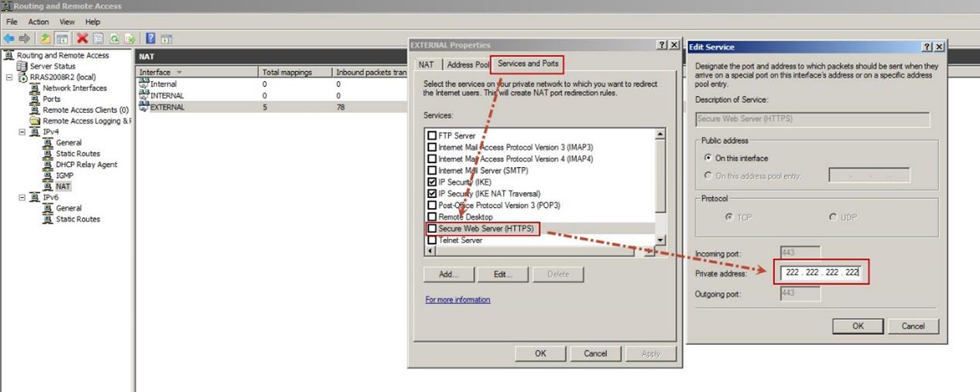Uncheck IP Security (IKE) checkbox
Image resolution: width=980 pixels, height=392 pixels.
(432, 182)
